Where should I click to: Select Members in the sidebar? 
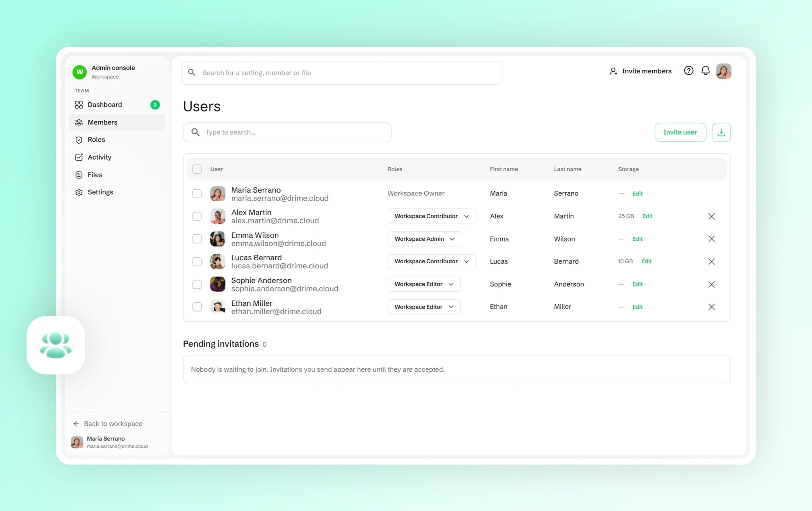(117, 122)
